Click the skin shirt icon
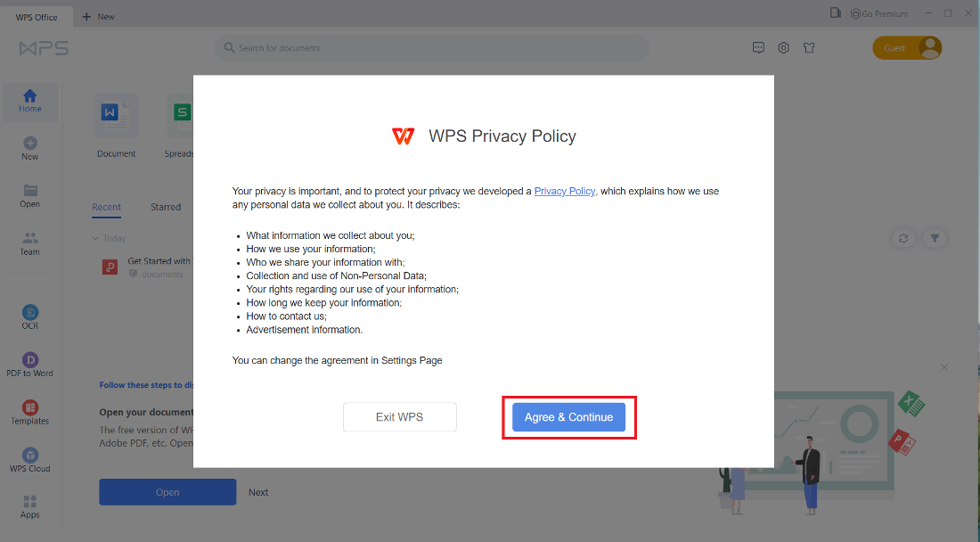 (x=809, y=48)
